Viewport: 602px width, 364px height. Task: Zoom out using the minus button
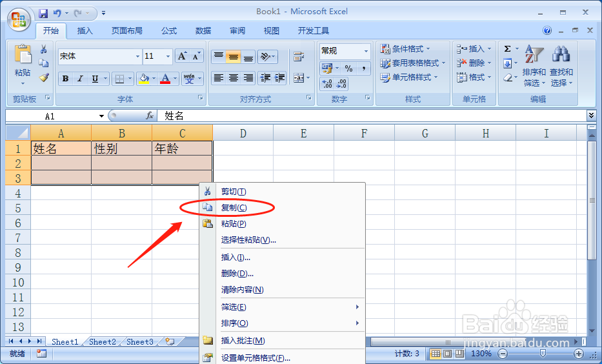tap(503, 354)
